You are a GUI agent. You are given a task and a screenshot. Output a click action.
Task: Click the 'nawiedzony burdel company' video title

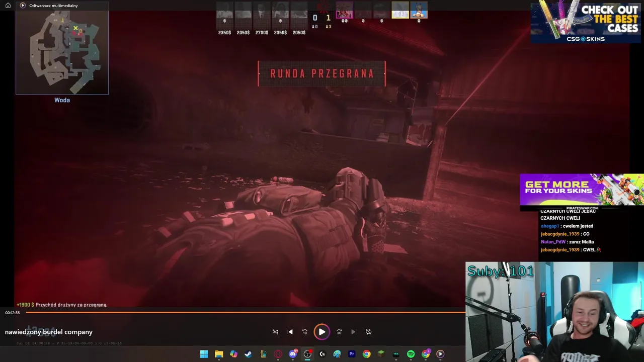[x=49, y=332]
